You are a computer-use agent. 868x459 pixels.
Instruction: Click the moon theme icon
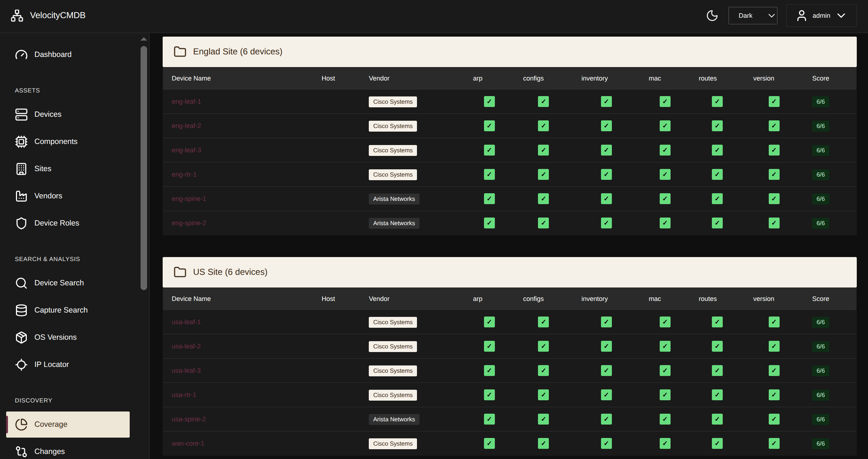tap(712, 16)
